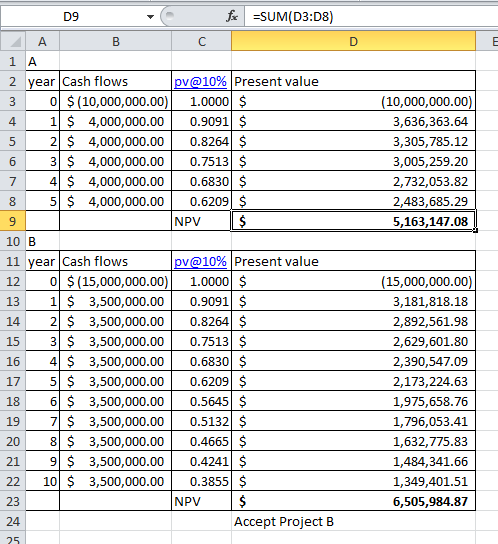Screen dimensions: 498x544
Task: Click the 'year' header in row 11
Action: pos(42,261)
